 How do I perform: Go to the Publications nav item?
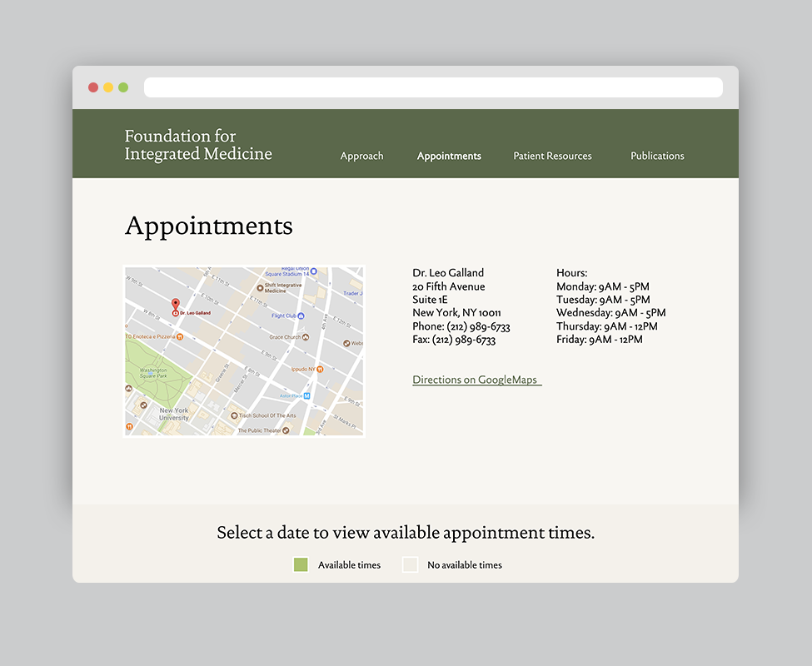point(657,156)
